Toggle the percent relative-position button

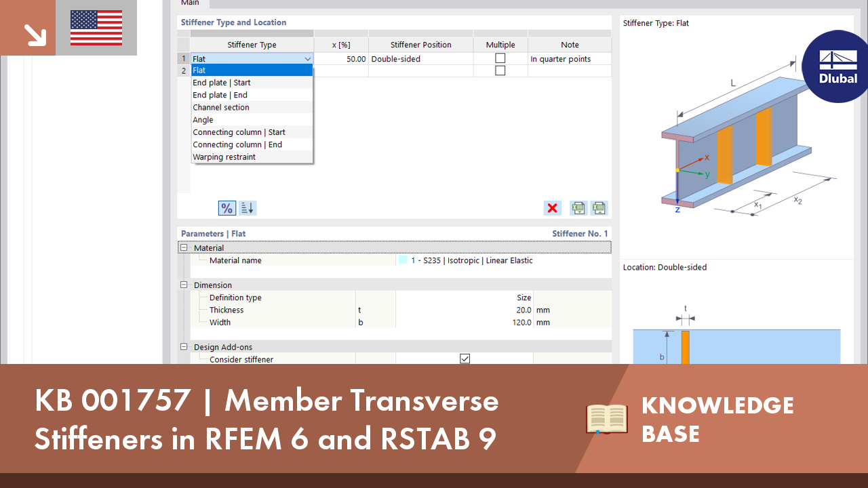pyautogui.click(x=226, y=208)
